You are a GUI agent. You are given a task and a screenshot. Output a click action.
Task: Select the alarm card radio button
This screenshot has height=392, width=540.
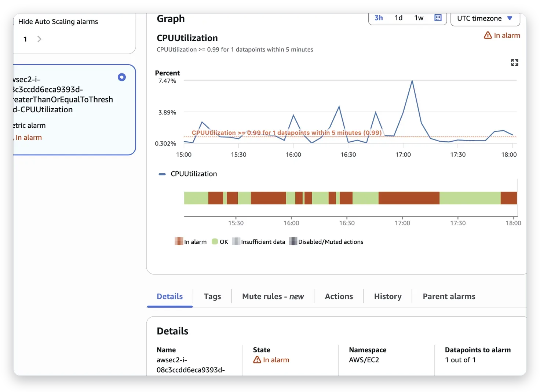point(122,77)
